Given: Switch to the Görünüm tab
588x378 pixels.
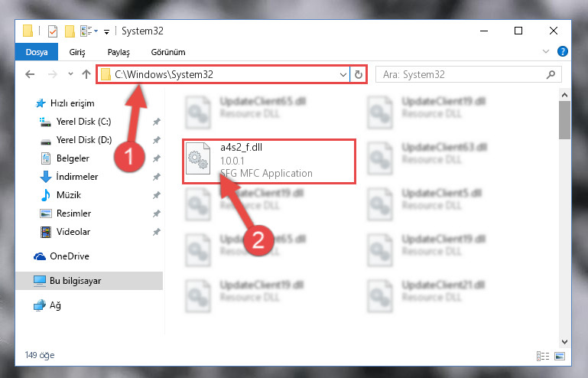Looking at the screenshot, I should tap(168, 52).
